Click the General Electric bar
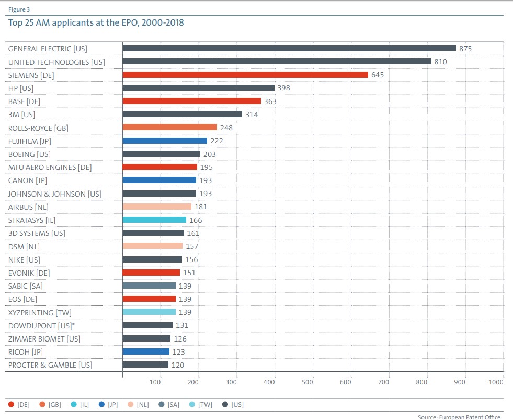The height and width of the screenshot is (420, 513). point(289,49)
